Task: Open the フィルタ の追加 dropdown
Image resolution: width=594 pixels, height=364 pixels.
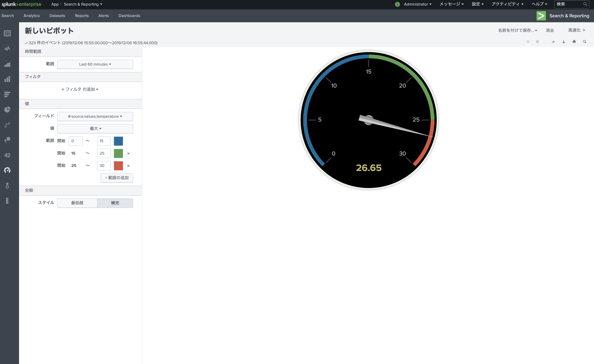Action: click(80, 89)
